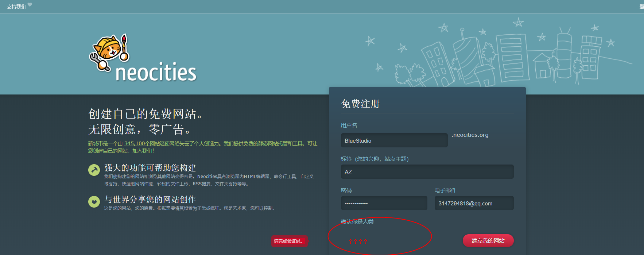Click the .neocities.org domain suffix text
The image size is (644, 255).
(470, 135)
